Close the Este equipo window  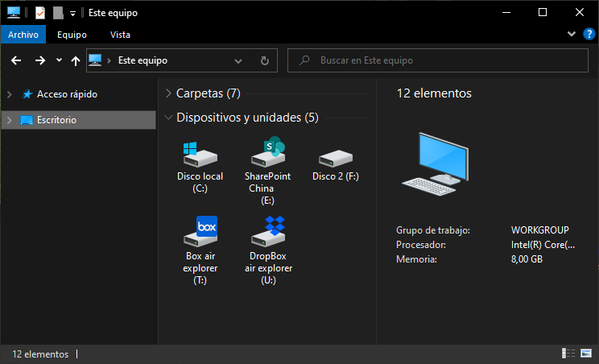(x=579, y=13)
